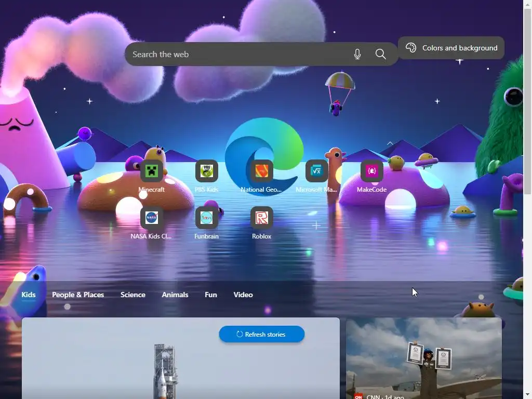Select the Kids tab

[x=29, y=295]
